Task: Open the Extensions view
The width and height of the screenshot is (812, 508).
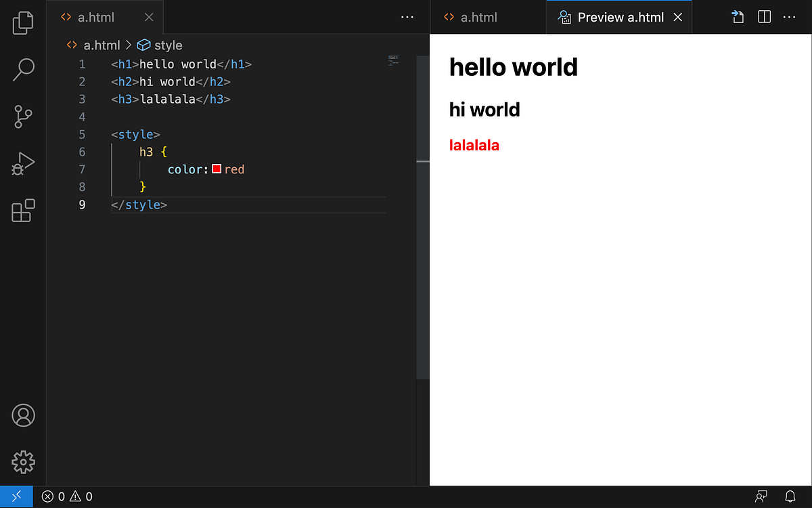Action: 23,211
